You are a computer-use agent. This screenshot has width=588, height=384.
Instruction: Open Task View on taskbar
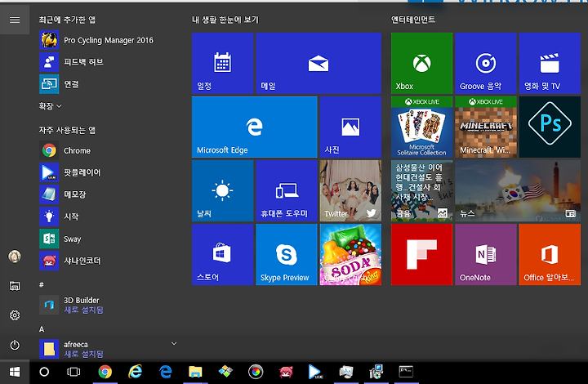coord(73,372)
